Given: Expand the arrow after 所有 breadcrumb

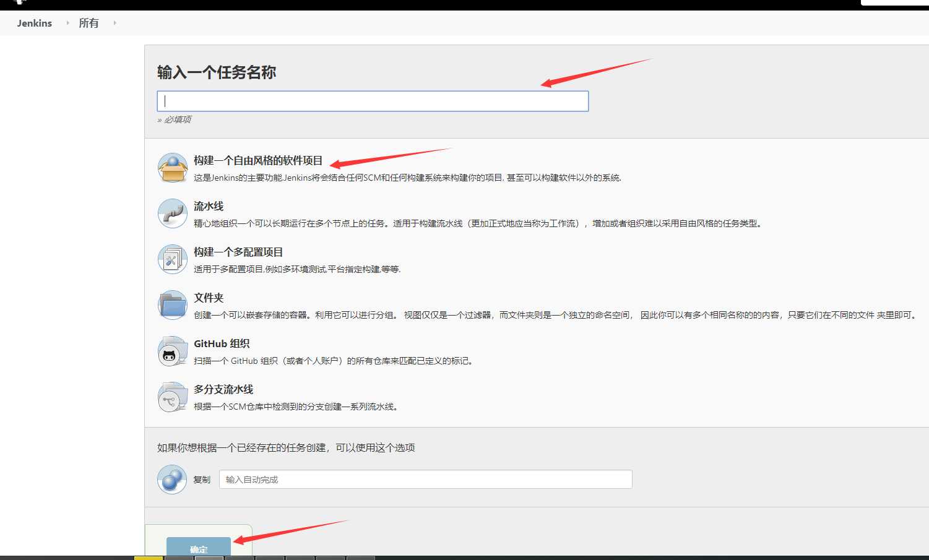Looking at the screenshot, I should coord(115,23).
